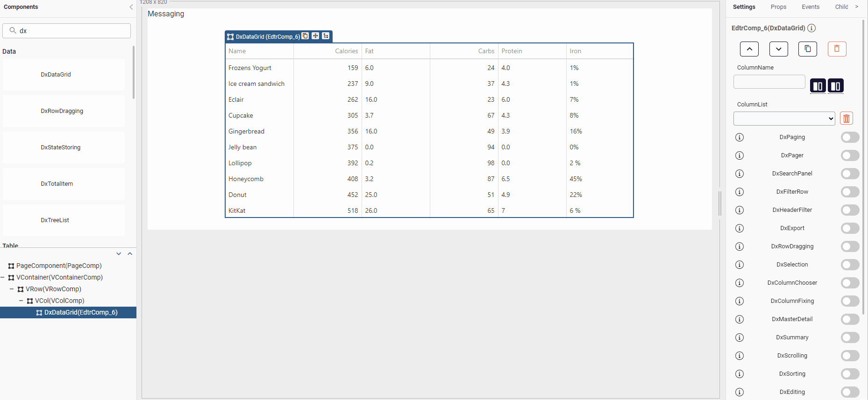868x400 pixels.
Task: Show info for DxHeaderFilter
Action: 740,210
